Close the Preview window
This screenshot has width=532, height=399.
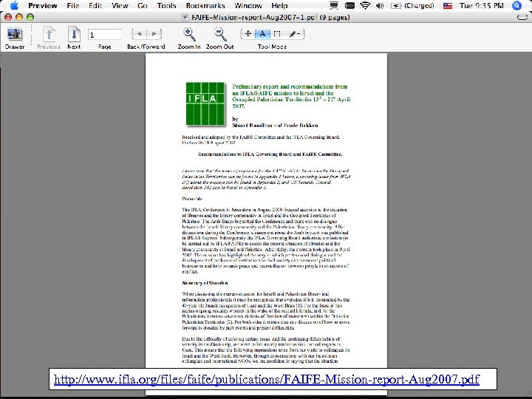8,17
